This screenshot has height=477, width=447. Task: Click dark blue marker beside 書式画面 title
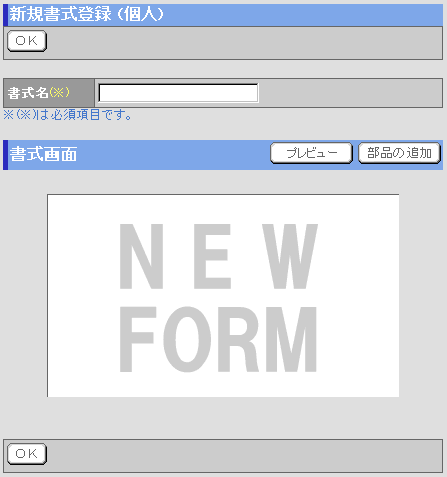point(5,155)
